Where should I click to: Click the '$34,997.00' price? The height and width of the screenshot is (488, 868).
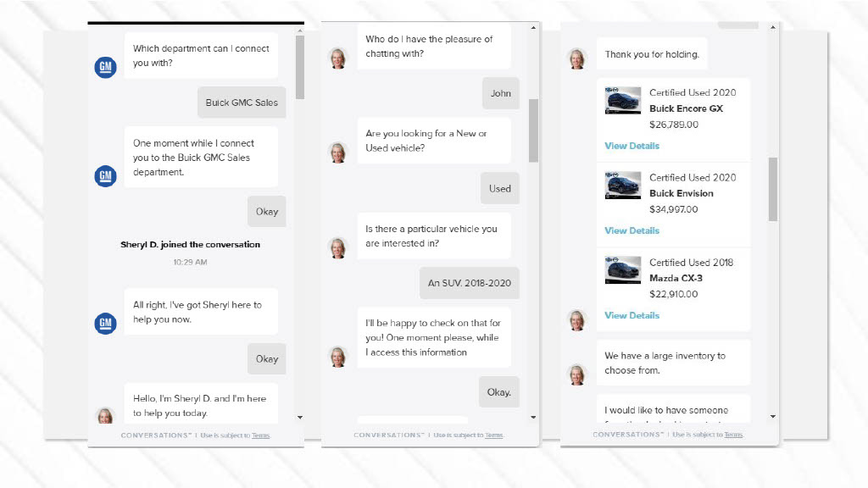pyautogui.click(x=674, y=209)
